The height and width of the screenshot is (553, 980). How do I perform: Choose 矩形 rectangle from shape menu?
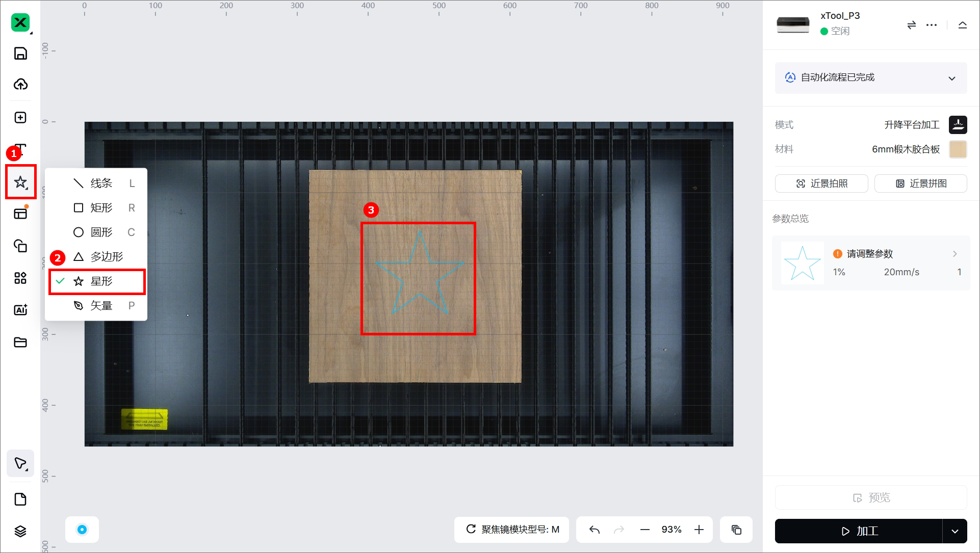[x=101, y=208]
